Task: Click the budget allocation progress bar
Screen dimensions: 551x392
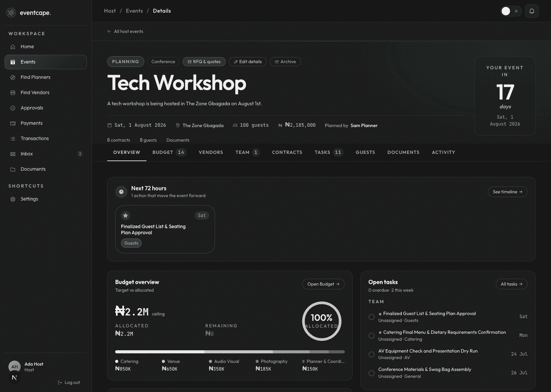Action: point(230,352)
